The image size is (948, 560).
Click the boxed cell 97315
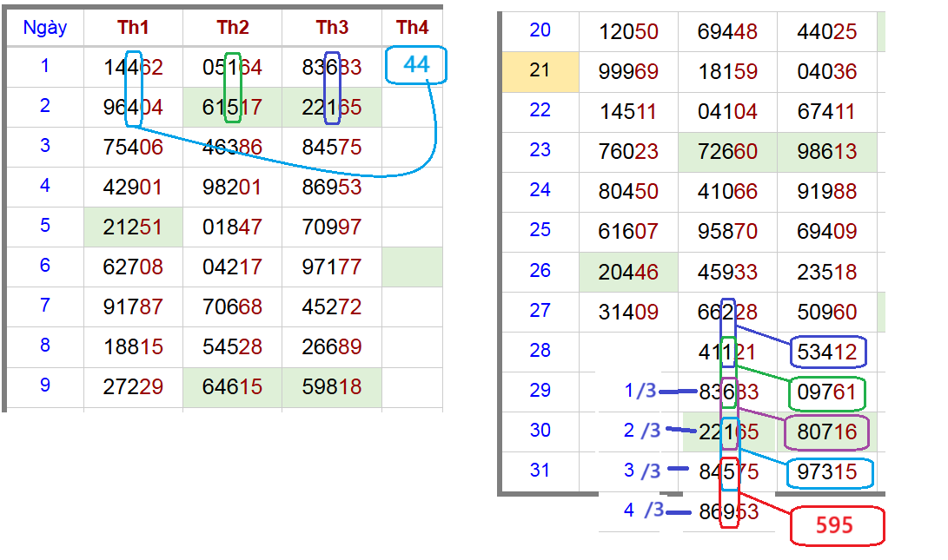click(827, 472)
